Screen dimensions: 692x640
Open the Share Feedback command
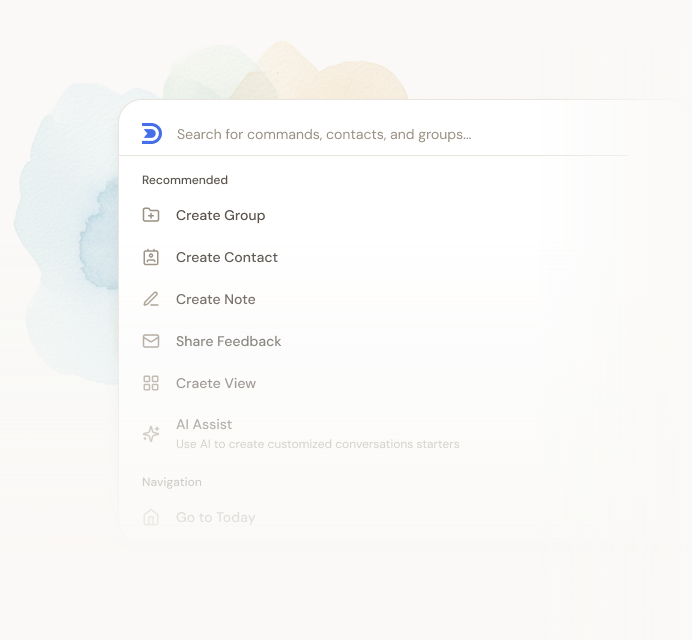pos(228,341)
